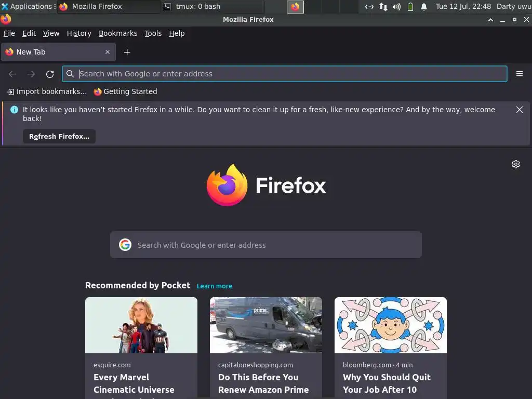Open the Marvel characters article thumbnail
The image size is (532, 399).
point(141,325)
